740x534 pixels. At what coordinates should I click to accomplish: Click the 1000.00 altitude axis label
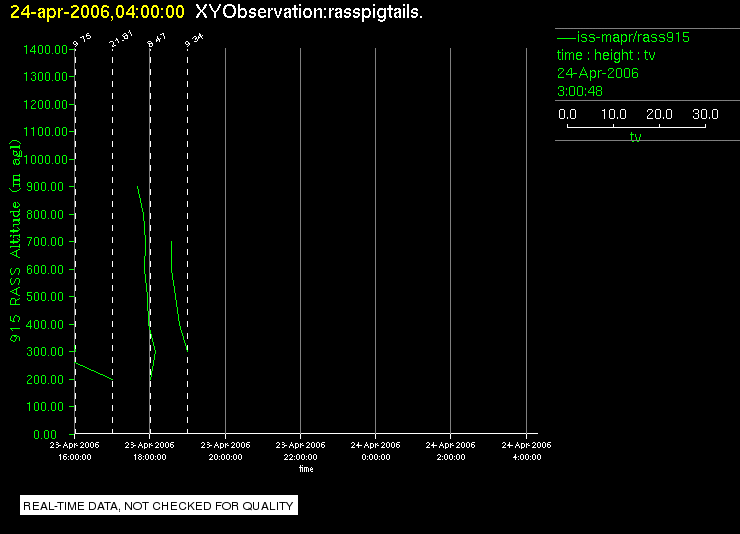click(x=45, y=159)
